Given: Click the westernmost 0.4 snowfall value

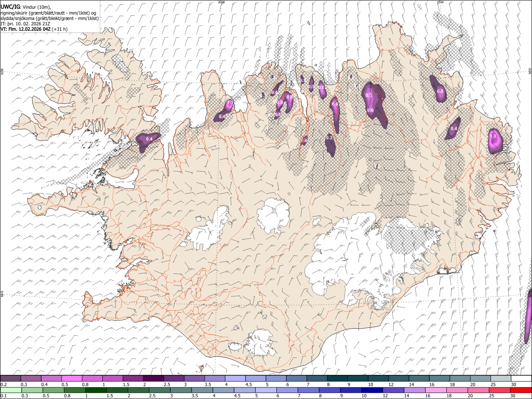Looking at the screenshot, I should [149, 138].
